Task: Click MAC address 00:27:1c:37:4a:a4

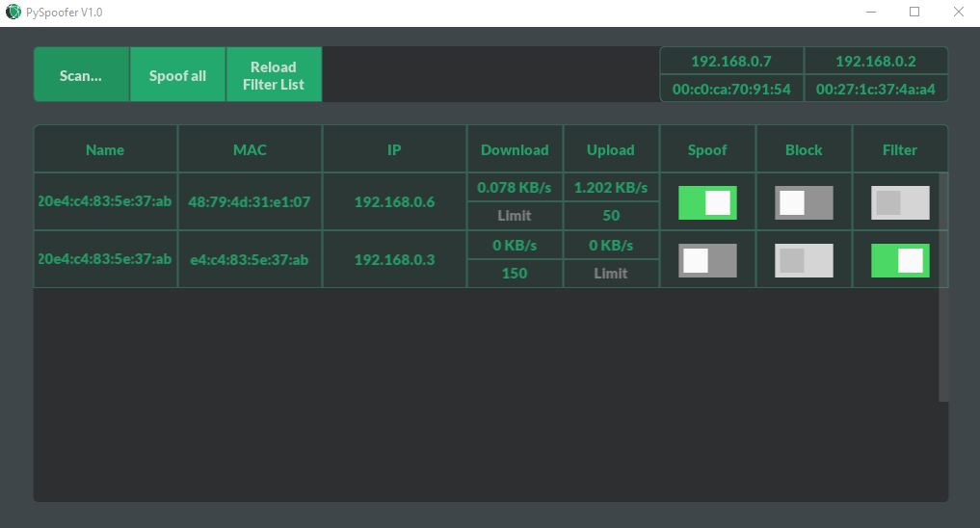Action: click(x=876, y=89)
